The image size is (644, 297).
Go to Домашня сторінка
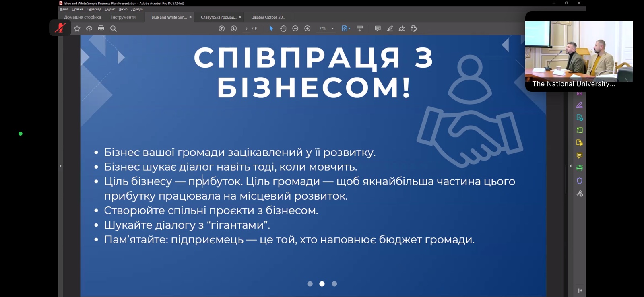point(83,17)
